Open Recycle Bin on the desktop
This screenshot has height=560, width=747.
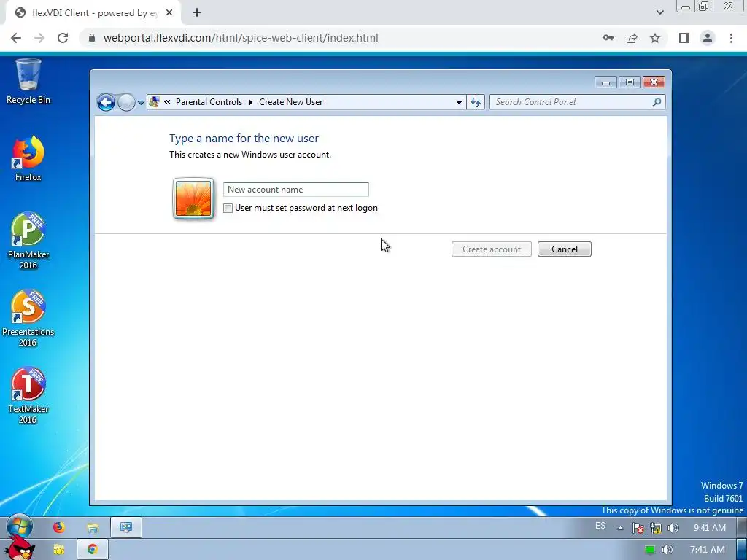[x=28, y=82]
